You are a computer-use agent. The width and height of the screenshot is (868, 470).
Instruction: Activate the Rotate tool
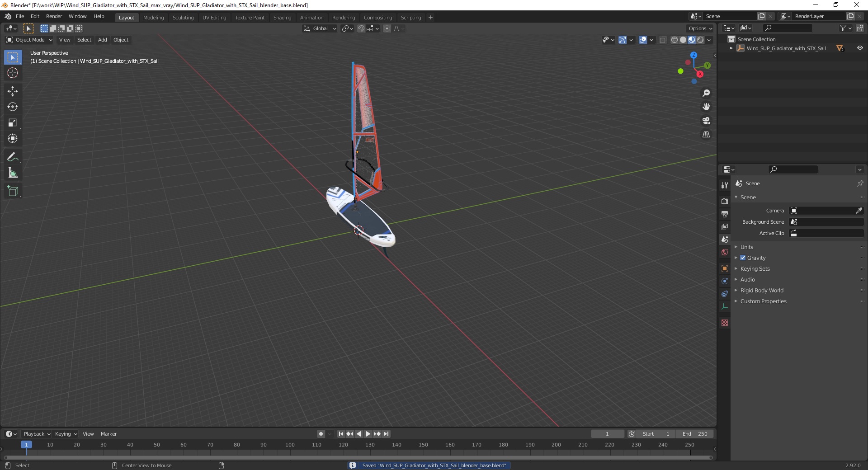pyautogui.click(x=13, y=107)
